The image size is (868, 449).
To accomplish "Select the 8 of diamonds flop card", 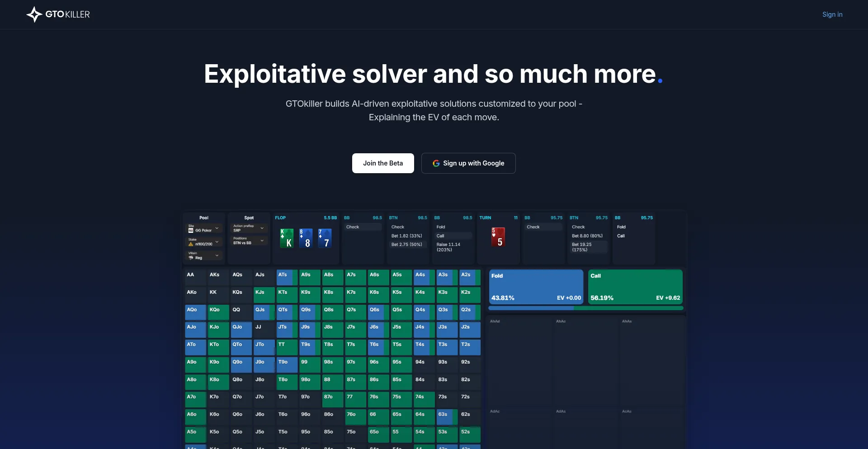I will (x=306, y=238).
